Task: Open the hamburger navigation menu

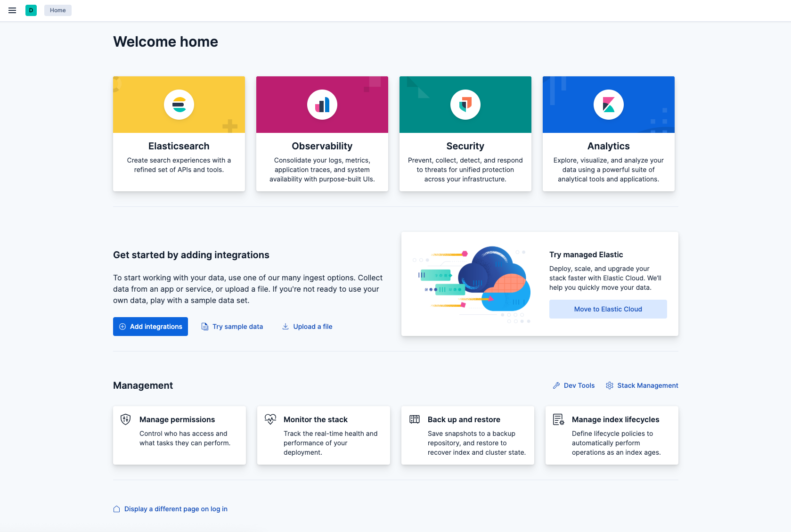Action: coord(12,10)
